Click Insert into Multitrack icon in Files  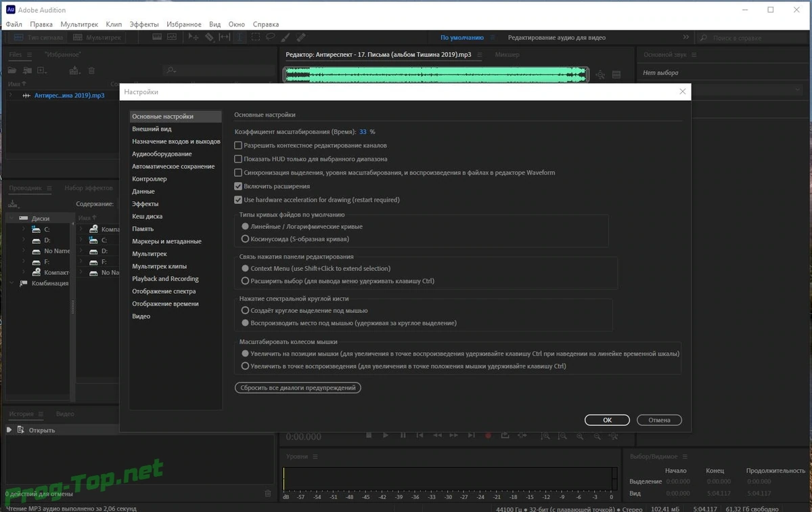click(74, 70)
